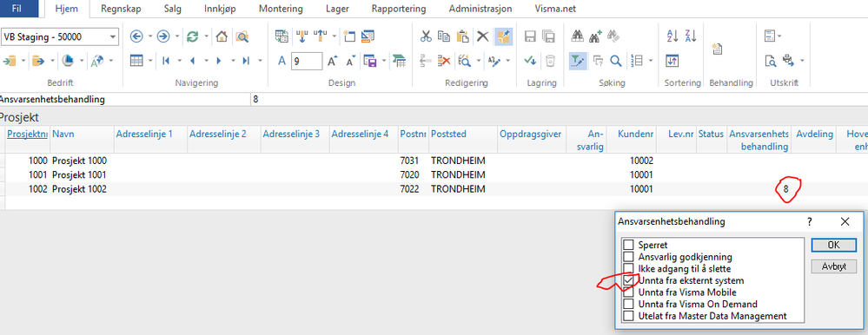Click the delete row red X icon
Viewport: 868px width, 335px height.
pos(444,61)
